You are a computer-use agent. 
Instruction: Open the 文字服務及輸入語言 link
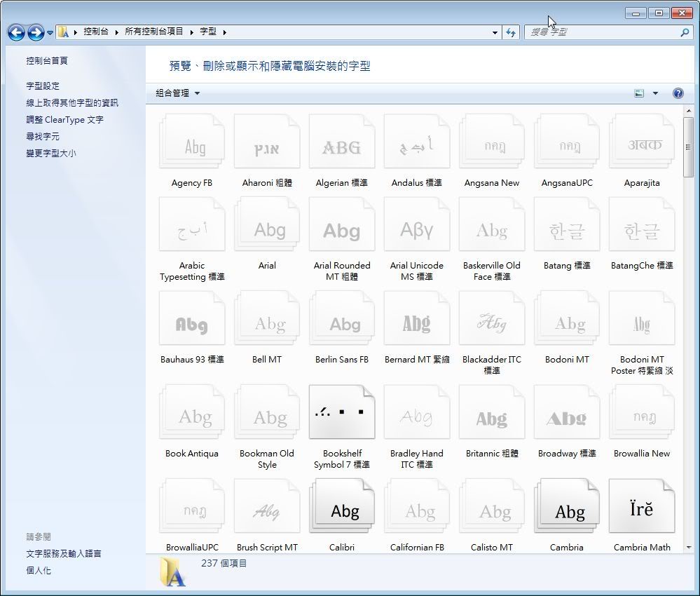click(63, 553)
